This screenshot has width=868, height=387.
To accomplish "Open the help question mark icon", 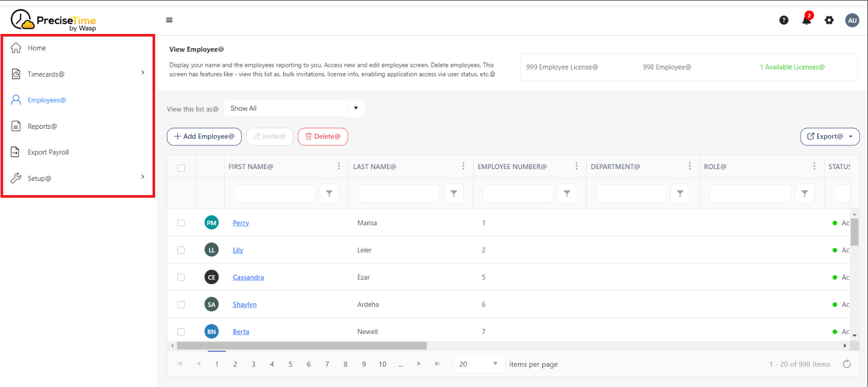I will 784,20.
